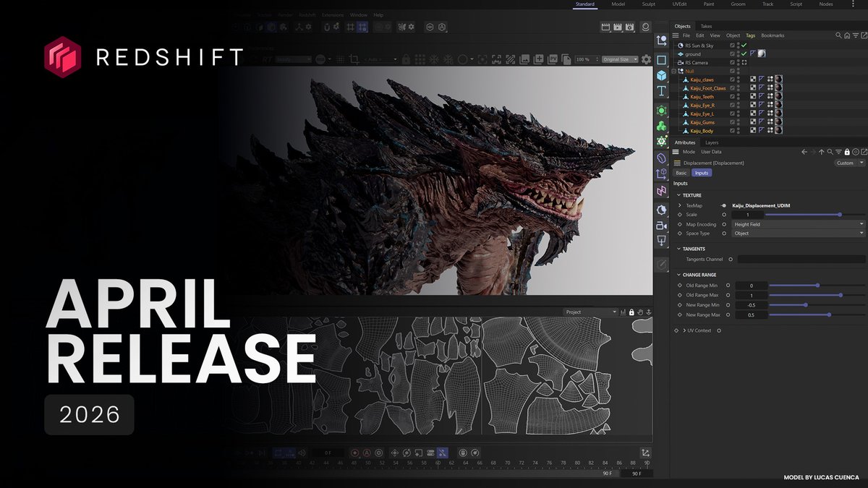Screen dimensions: 868x488
Task: Click the Scale slider track
Action: pyautogui.click(x=815, y=215)
